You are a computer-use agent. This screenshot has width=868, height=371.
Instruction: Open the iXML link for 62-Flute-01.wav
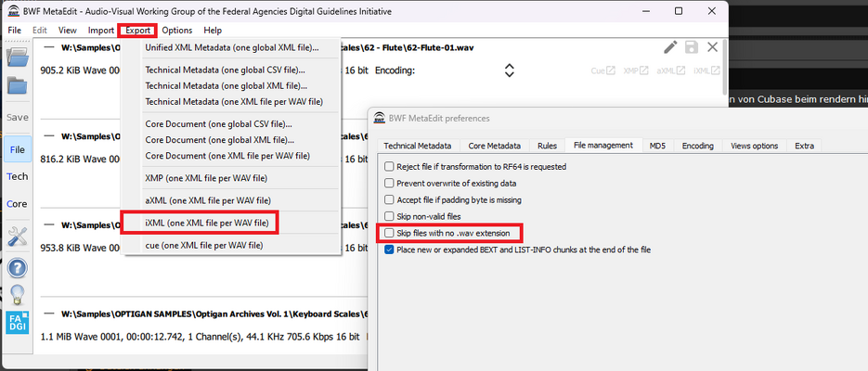coord(706,70)
